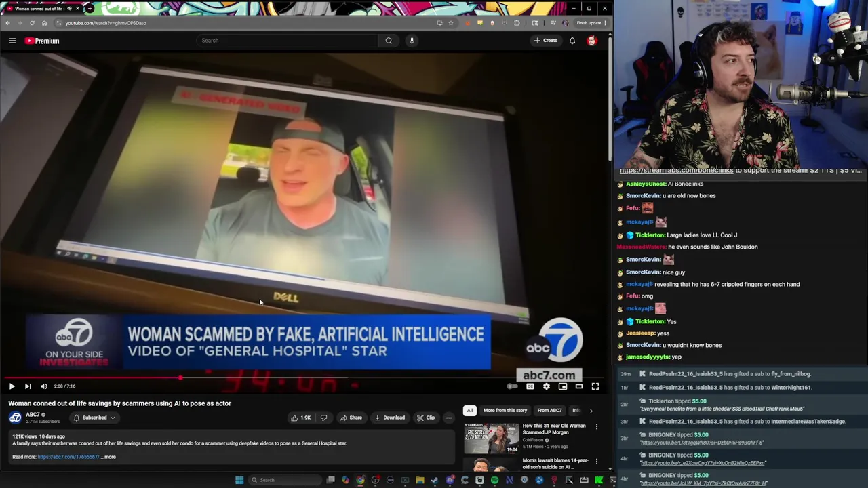Expand the Subscribed notification dropdown
The height and width of the screenshot is (488, 868).
click(113, 418)
